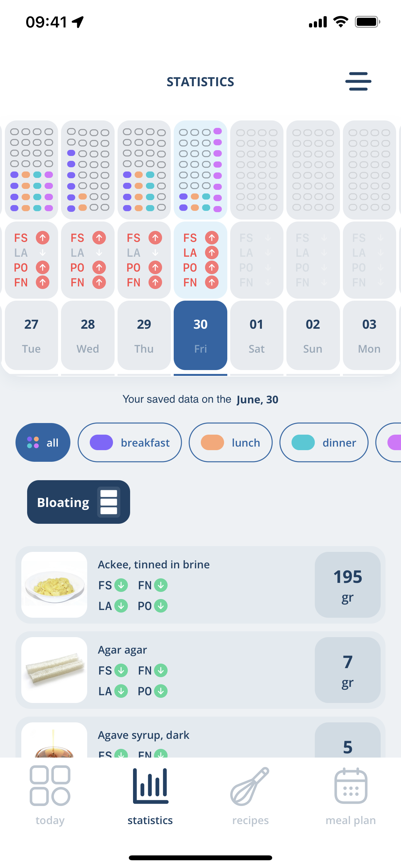
Task: Open the meal plan calendar icon
Action: pyautogui.click(x=351, y=786)
